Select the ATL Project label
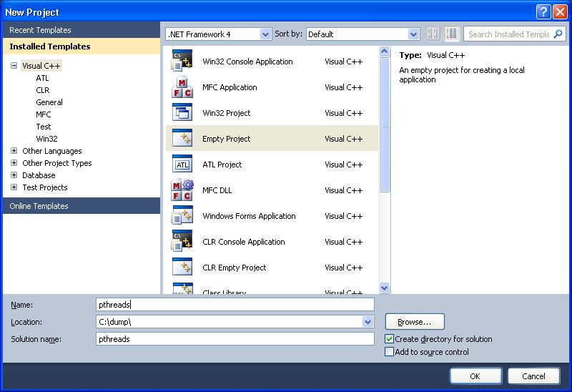The width and height of the screenshot is (572, 392). [222, 165]
